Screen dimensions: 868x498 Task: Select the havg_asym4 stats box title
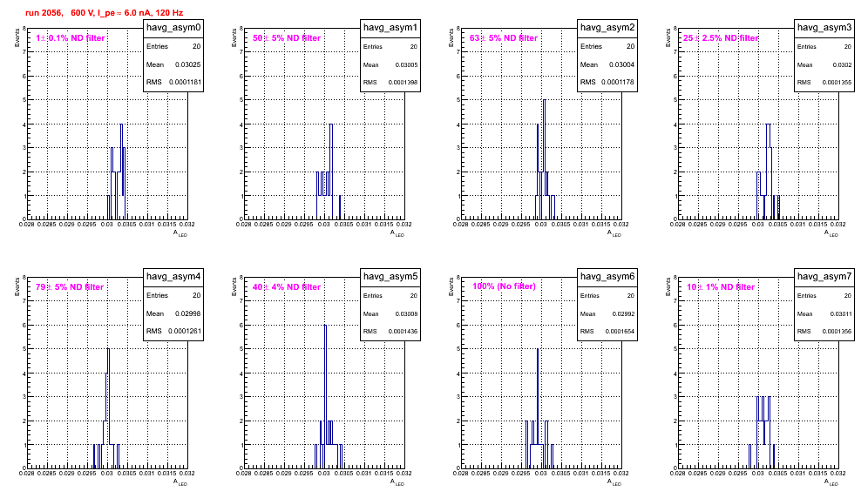click(x=173, y=277)
